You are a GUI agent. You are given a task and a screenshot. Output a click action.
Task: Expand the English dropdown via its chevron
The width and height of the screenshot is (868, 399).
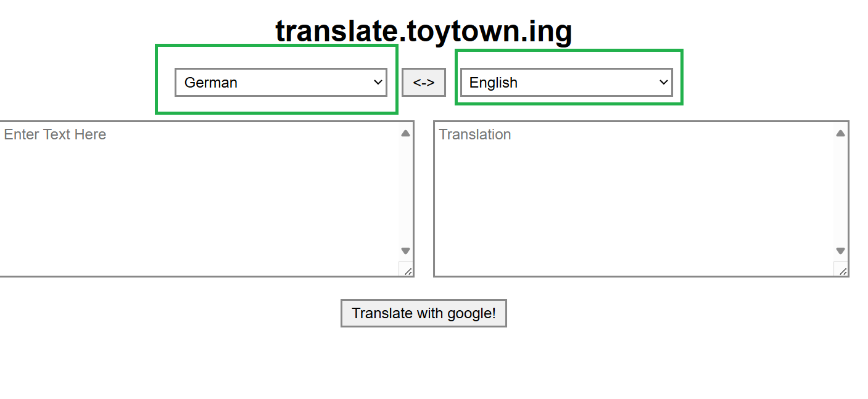(663, 81)
